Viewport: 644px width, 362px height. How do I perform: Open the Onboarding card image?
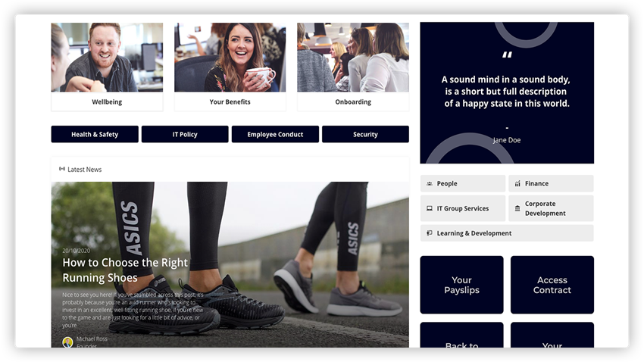(353, 58)
